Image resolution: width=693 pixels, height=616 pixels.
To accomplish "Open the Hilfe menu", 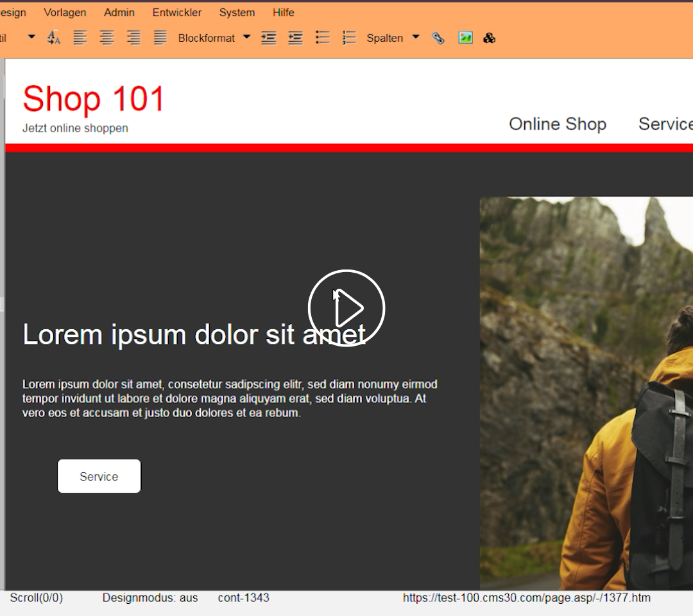I will (x=284, y=12).
